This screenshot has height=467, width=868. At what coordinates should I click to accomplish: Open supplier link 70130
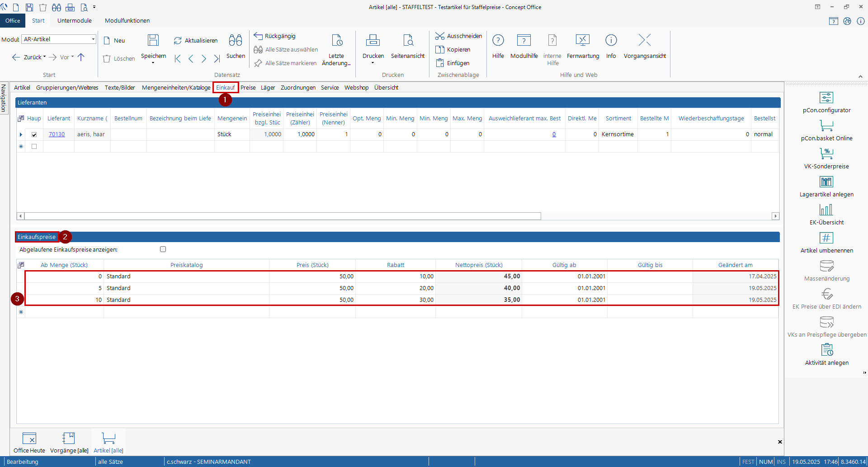(x=57, y=134)
